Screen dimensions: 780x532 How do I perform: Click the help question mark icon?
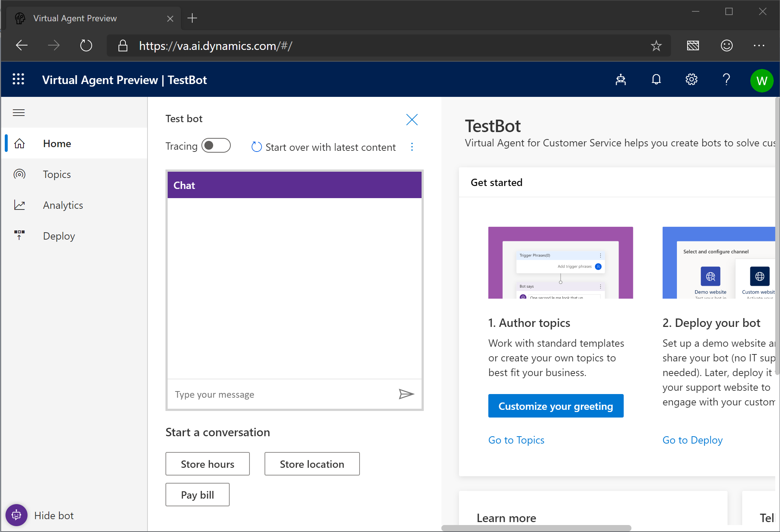(x=726, y=80)
